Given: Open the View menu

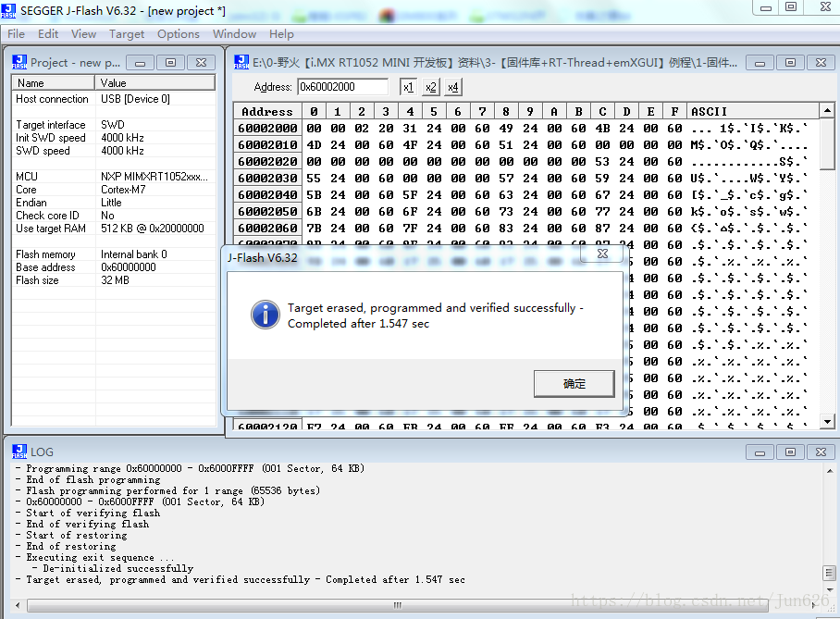Looking at the screenshot, I should [x=83, y=33].
